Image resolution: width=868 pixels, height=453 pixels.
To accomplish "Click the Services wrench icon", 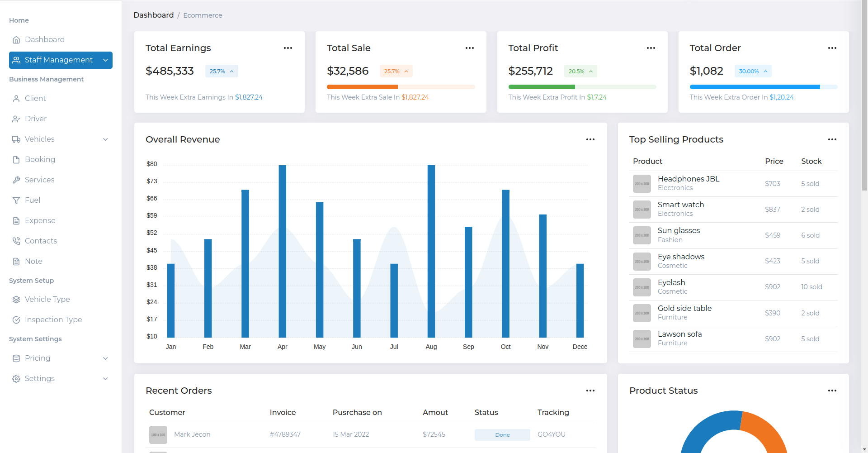I will [16, 180].
